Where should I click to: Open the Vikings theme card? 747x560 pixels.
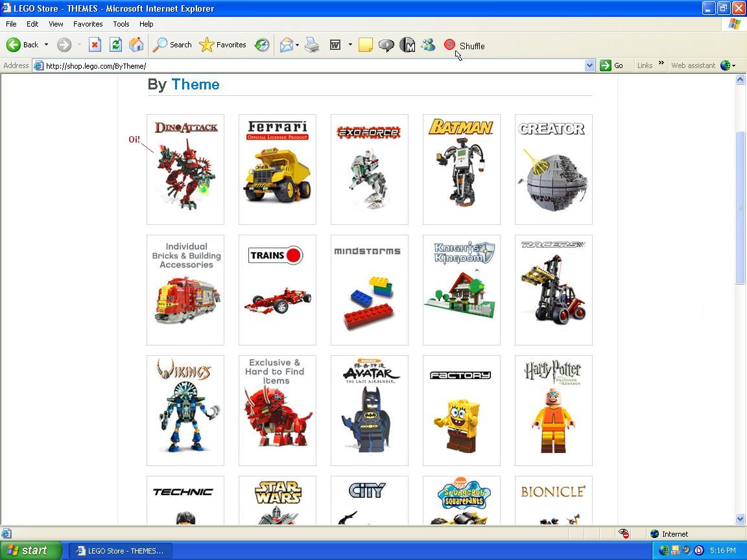coord(185,410)
